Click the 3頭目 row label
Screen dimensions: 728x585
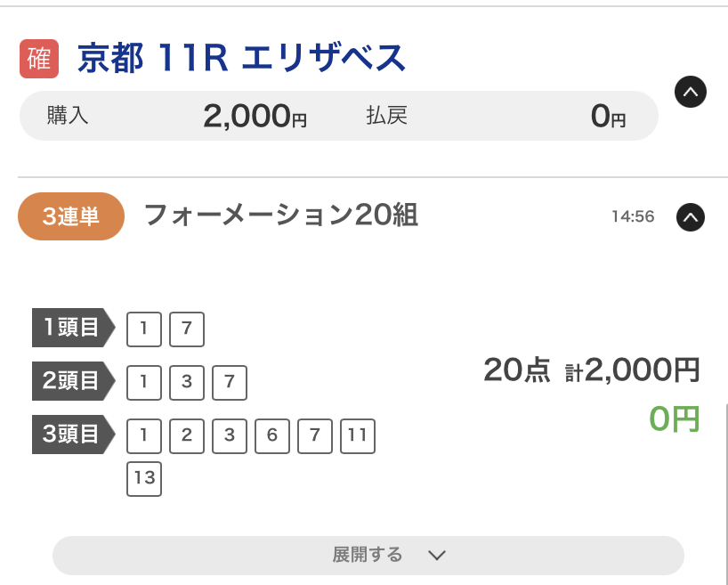click(x=73, y=435)
